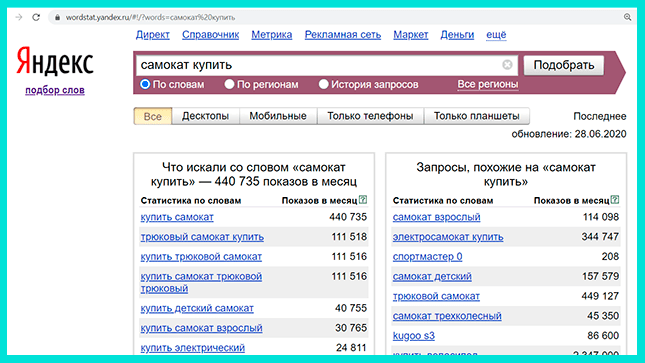Click the lock icon in address bar
This screenshot has width=645, height=363.
(58, 17)
